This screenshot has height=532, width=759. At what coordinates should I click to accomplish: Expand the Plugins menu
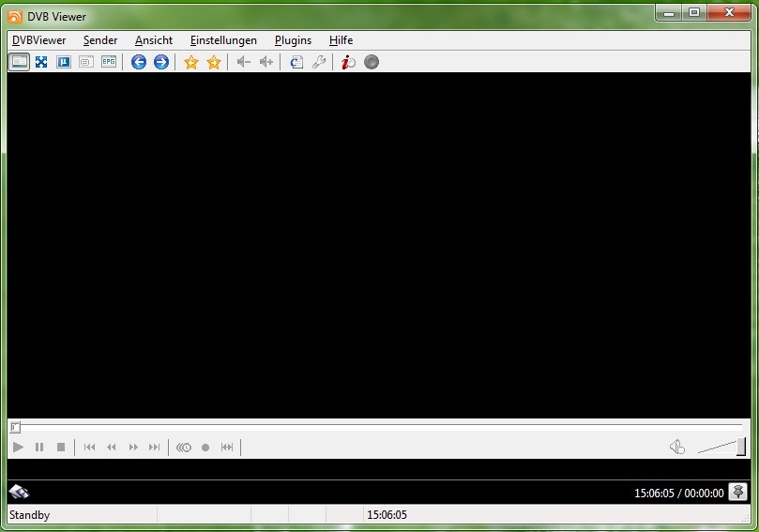pyautogui.click(x=293, y=40)
